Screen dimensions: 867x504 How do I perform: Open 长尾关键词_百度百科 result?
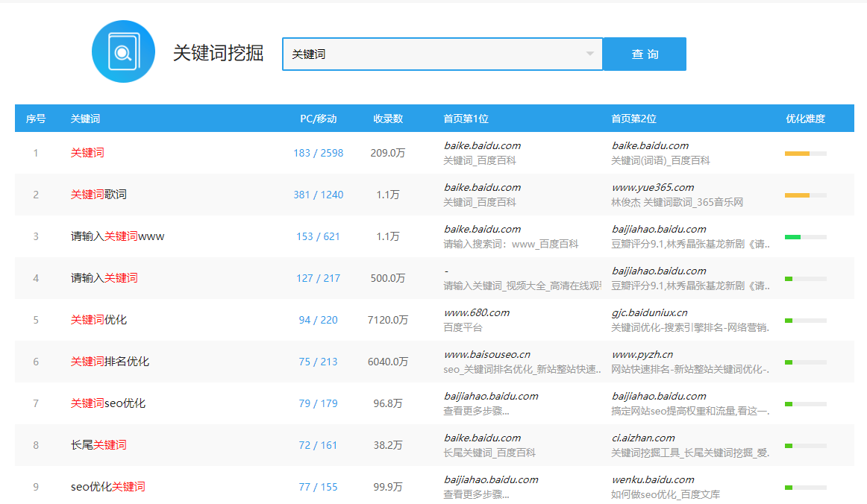pyautogui.click(x=489, y=453)
